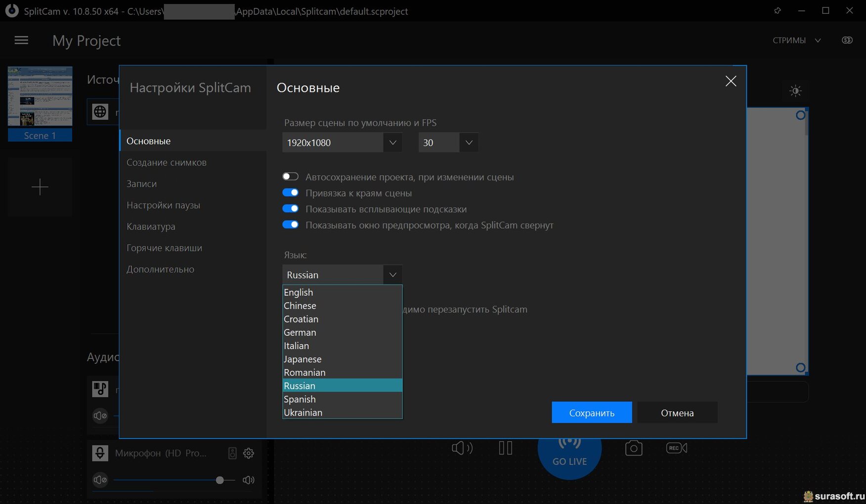Click the My Project title
Image resolution: width=866 pixels, height=504 pixels.
point(87,41)
